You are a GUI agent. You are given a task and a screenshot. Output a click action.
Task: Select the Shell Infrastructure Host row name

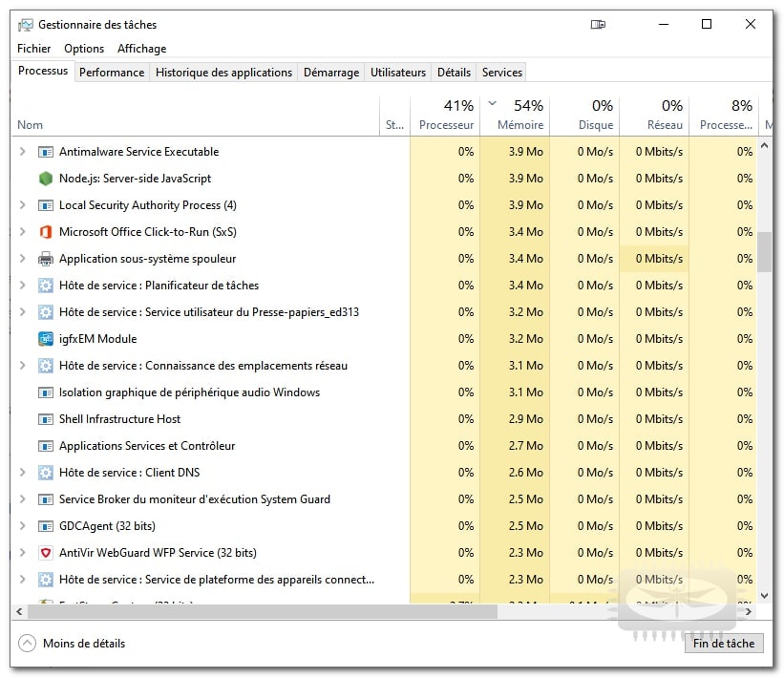[x=119, y=419]
